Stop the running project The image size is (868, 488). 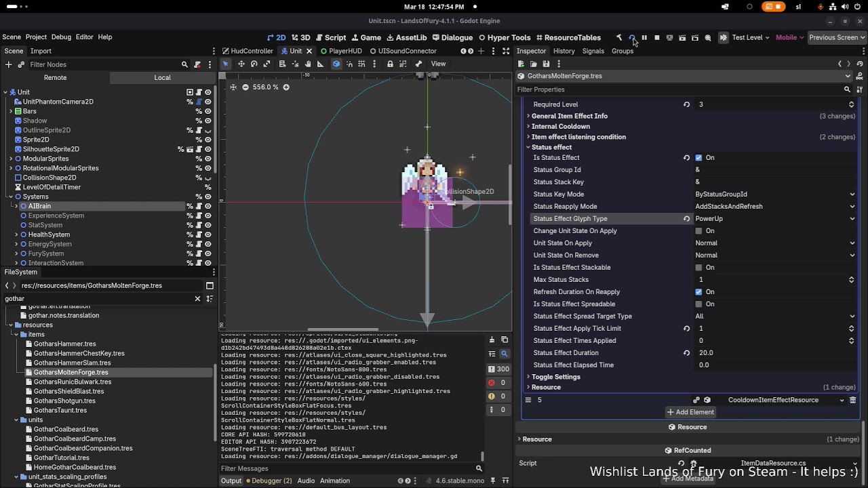click(656, 37)
